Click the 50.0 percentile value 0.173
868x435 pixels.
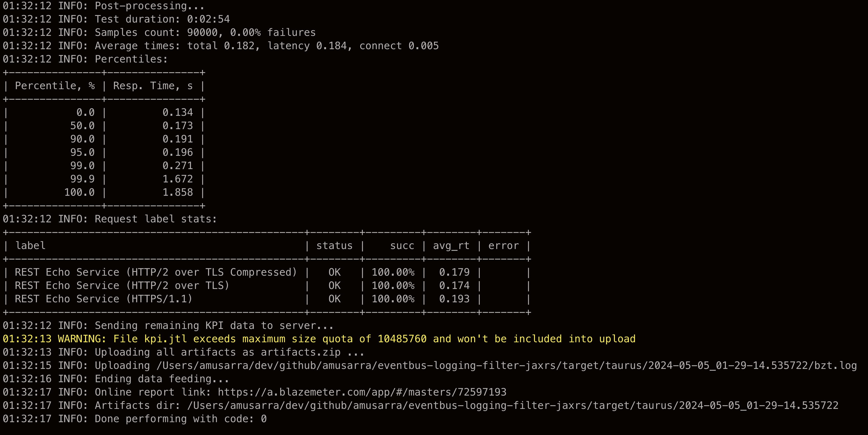[x=178, y=126]
